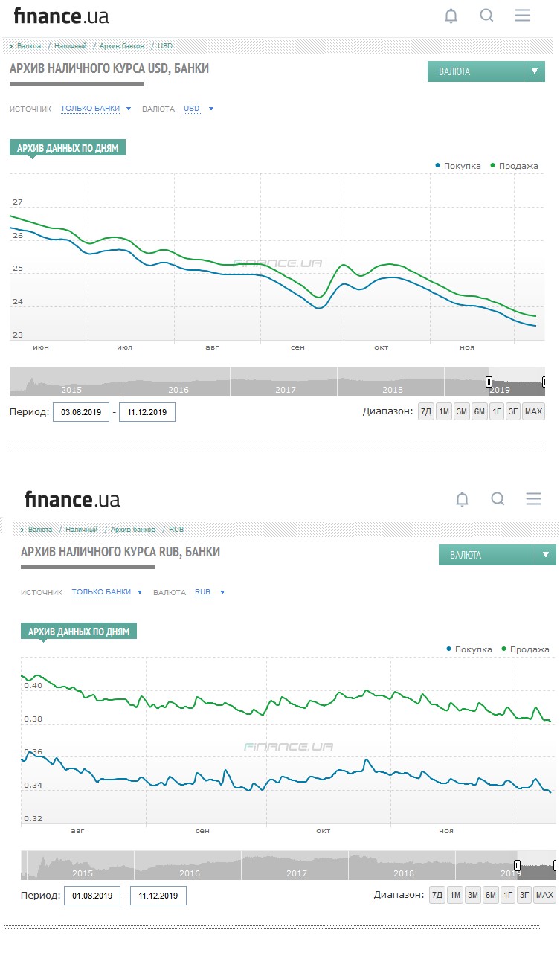The width and height of the screenshot is (560, 967).
Task: Click the finance.ua logo at top
Action: pos(61,16)
